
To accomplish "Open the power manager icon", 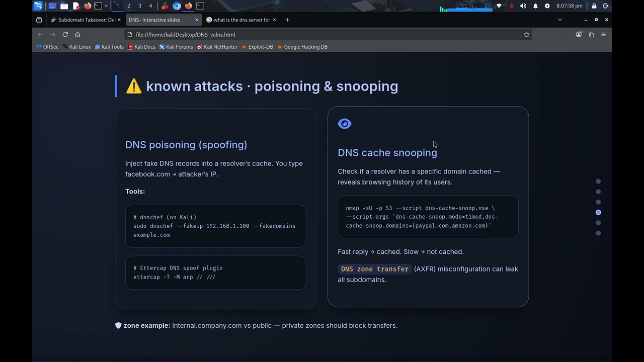I will [x=547, y=6].
